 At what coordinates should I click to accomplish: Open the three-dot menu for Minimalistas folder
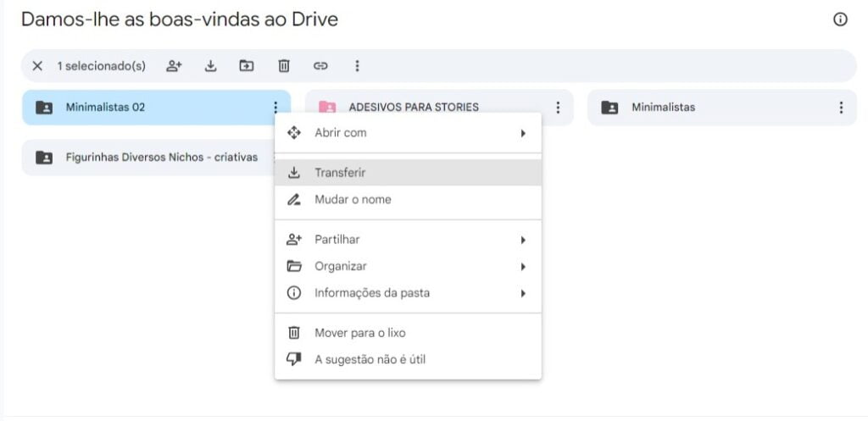(x=840, y=108)
